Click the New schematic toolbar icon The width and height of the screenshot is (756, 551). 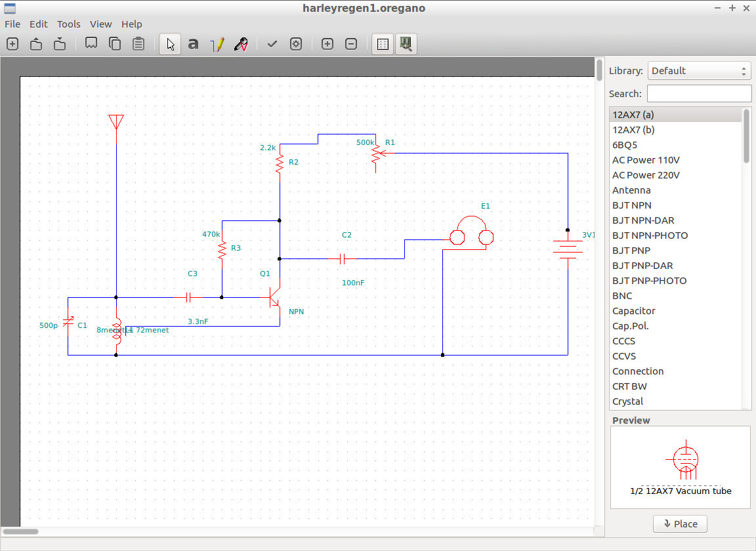pos(12,44)
